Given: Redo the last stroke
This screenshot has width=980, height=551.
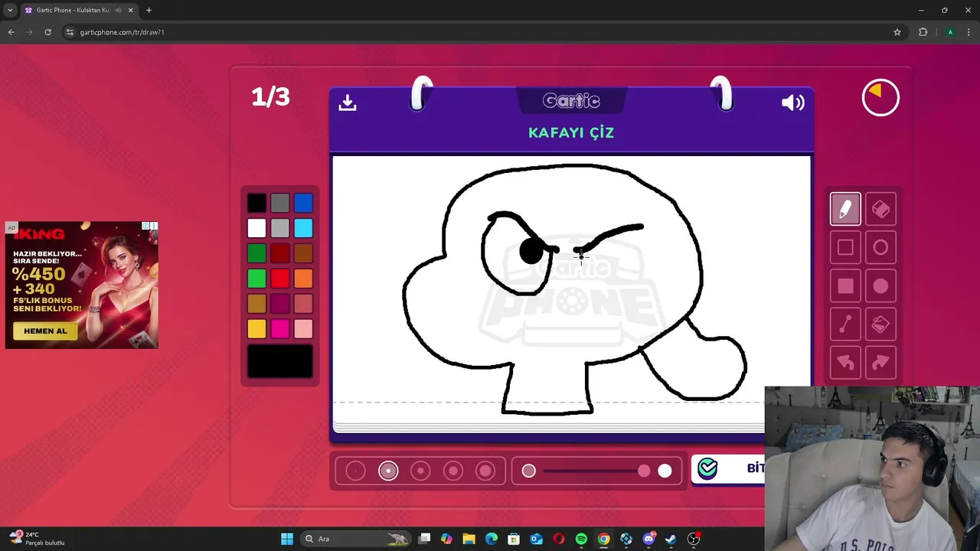Looking at the screenshot, I should 880,363.
